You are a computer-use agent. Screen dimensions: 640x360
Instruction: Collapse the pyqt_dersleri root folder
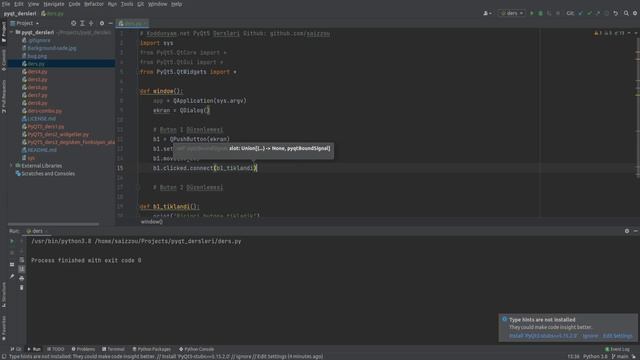click(11, 32)
